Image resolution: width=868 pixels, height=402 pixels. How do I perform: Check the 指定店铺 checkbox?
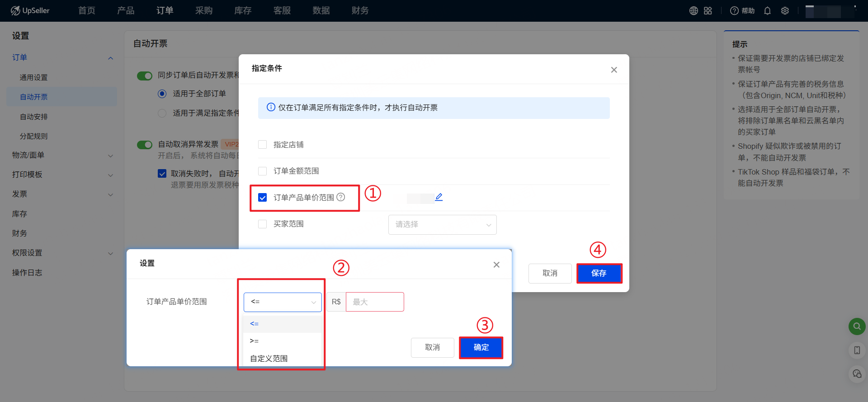262,145
